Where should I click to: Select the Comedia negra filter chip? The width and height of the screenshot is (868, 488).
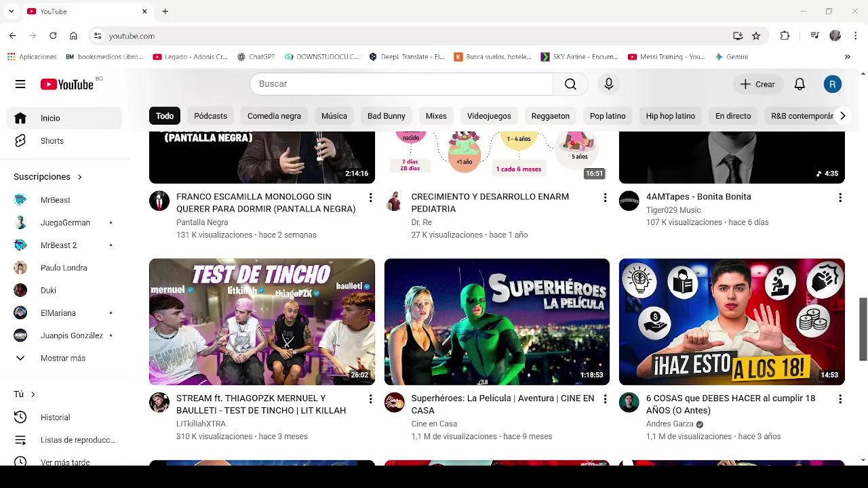[x=274, y=116]
